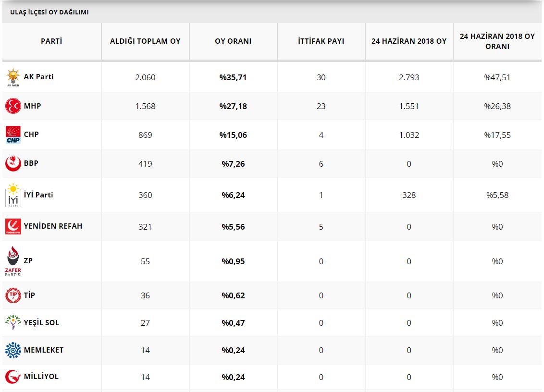The height and width of the screenshot is (392, 544).
Task: Click the AK Parti party name
Action: pos(38,77)
